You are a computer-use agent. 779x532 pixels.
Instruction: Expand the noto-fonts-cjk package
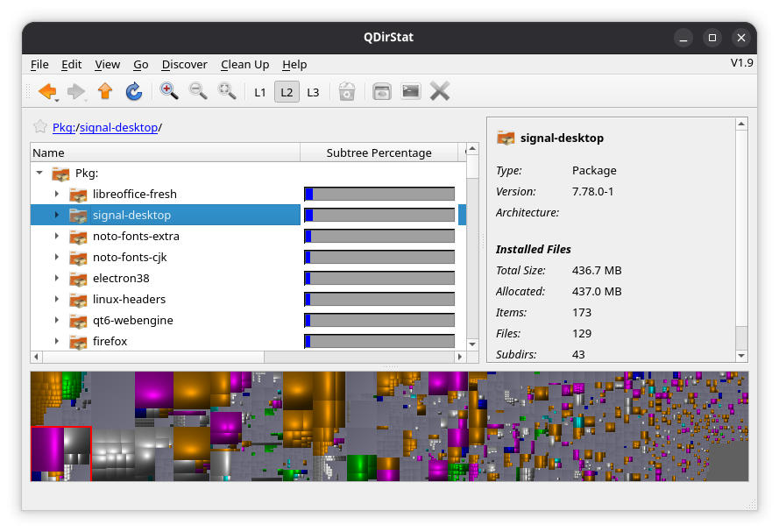pos(57,257)
